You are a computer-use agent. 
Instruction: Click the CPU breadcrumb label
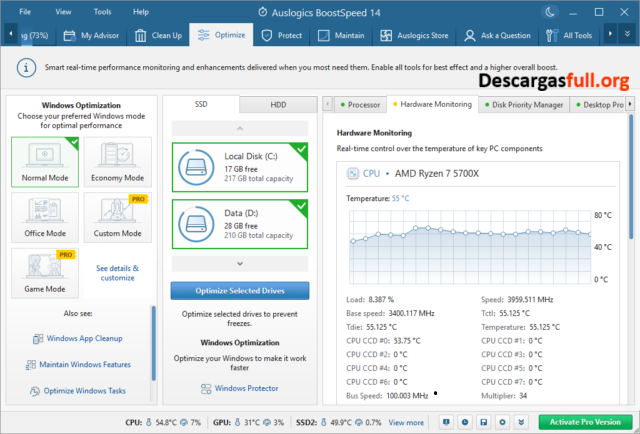click(x=371, y=174)
